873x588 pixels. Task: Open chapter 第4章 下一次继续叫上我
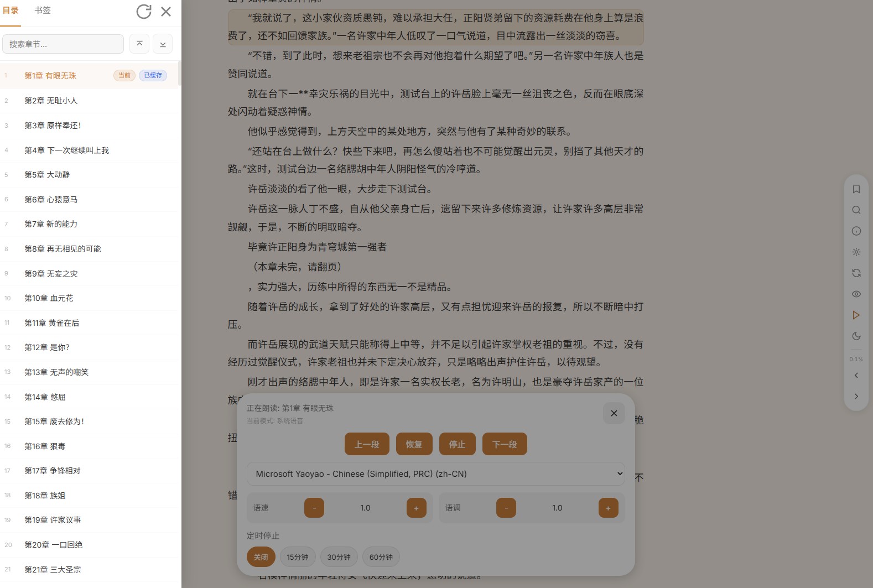click(90, 150)
